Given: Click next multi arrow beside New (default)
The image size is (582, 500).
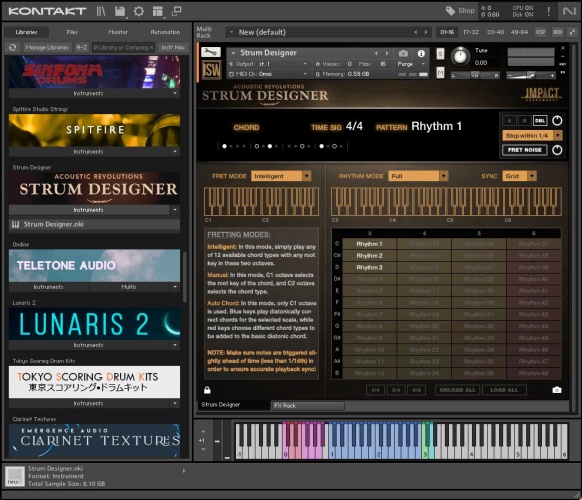Looking at the screenshot, I should coord(426,32).
